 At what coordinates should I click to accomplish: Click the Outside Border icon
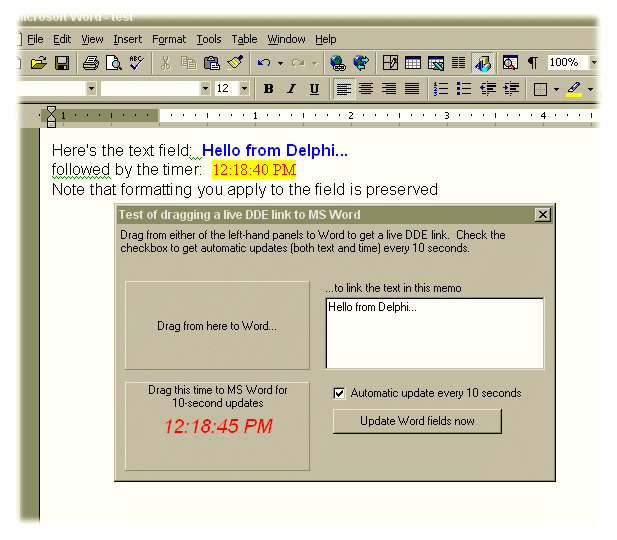540,89
